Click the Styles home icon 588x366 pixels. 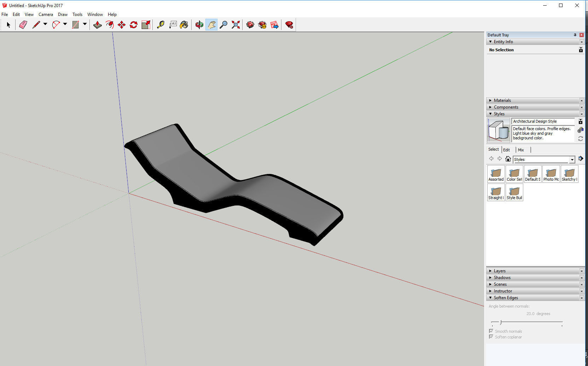(x=508, y=159)
